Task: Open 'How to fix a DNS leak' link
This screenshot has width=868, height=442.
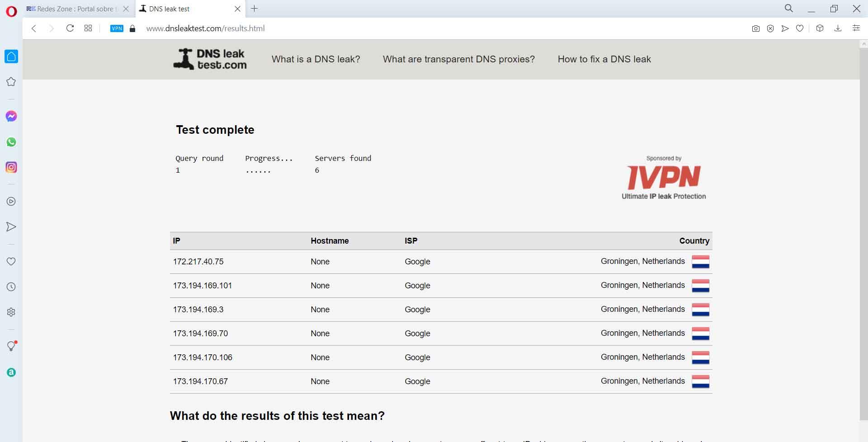Action: coord(604,59)
